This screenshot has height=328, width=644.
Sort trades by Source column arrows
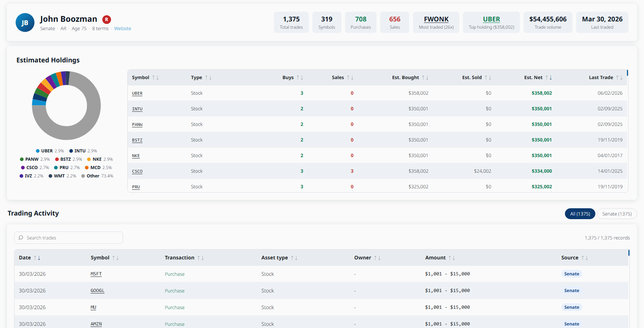point(584,258)
